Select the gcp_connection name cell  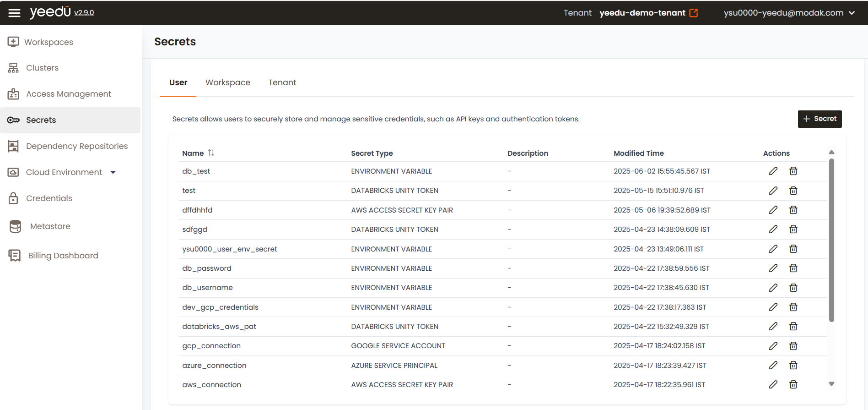(211, 346)
